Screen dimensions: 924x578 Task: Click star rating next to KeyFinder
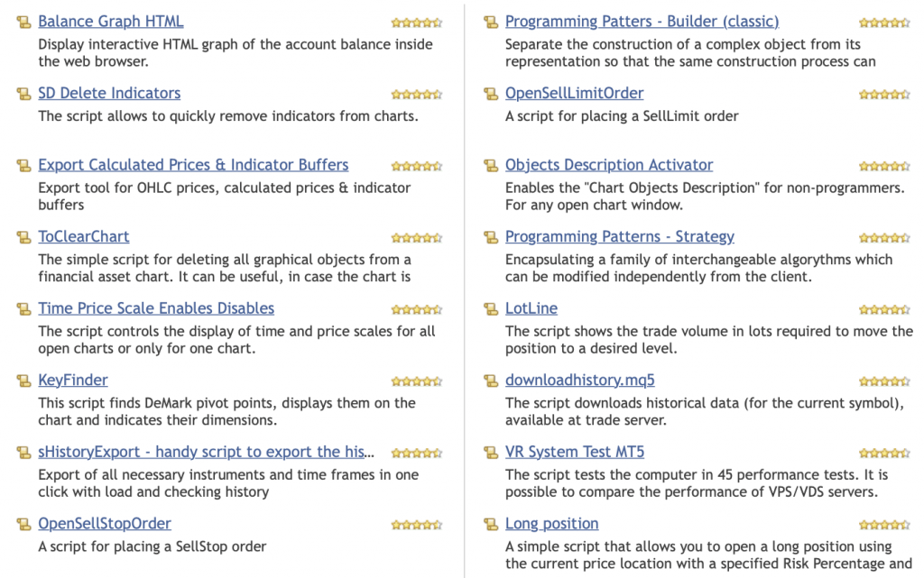417,381
